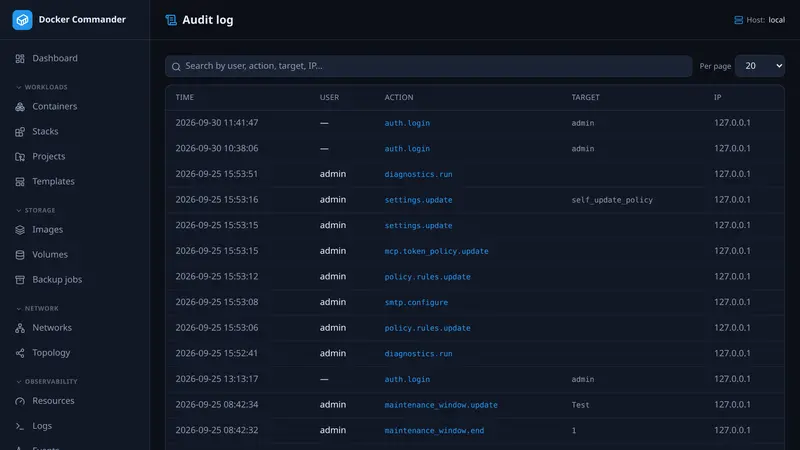Click auth.login at 10:38:06

point(407,148)
